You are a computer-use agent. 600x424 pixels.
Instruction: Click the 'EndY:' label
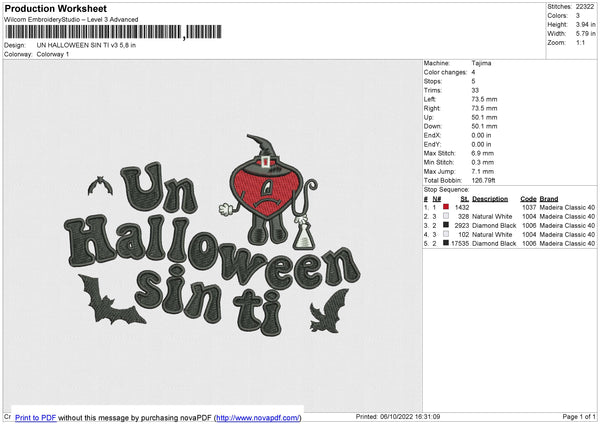point(432,144)
